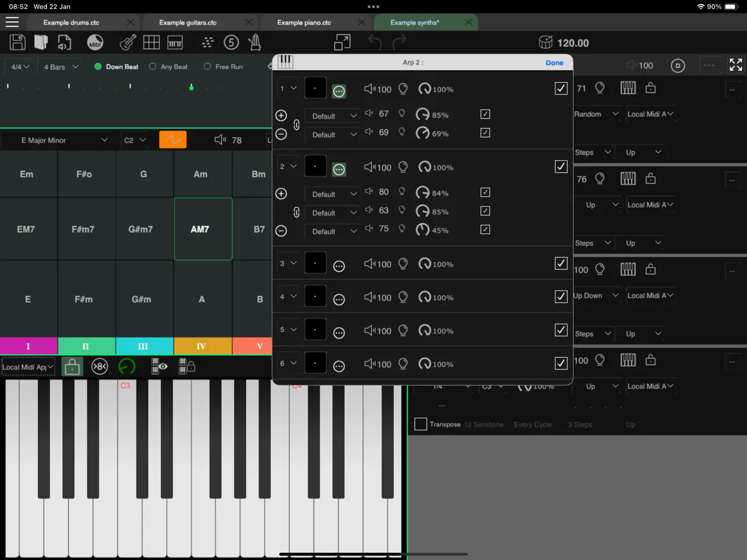Image resolution: width=747 pixels, height=560 pixels.
Task: Open the C2 octave dropdown
Action: click(135, 140)
